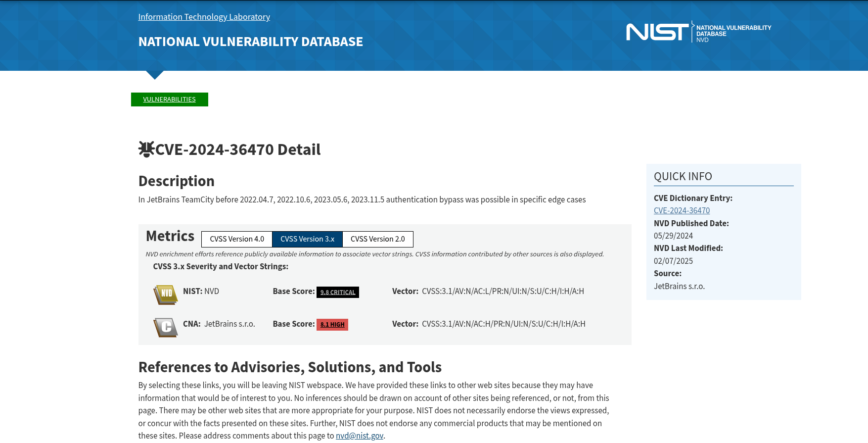
Task: Click the Quick Info panel heading
Action: 683,176
